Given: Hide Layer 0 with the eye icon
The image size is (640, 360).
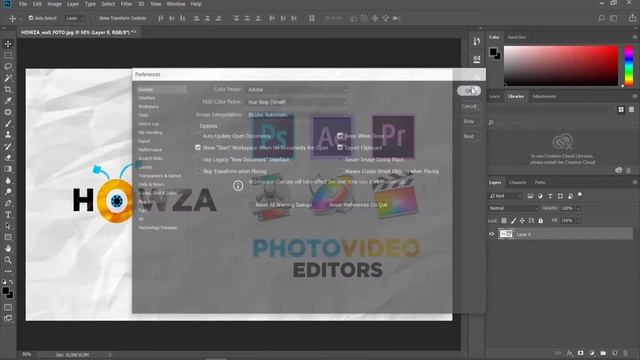Looking at the screenshot, I should (x=491, y=234).
